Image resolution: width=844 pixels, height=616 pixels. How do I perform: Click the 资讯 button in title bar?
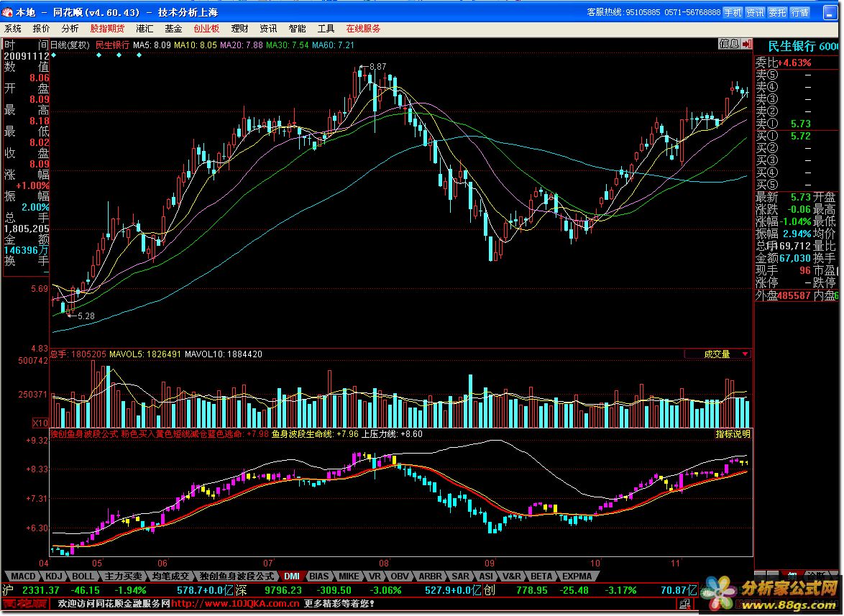755,12
